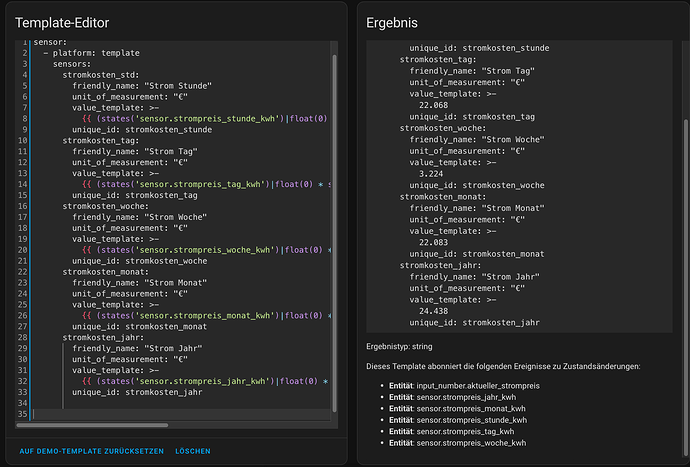
Task: Click 'unique_id: stromkosten_jahr' in Ergebnis panel
Action: pos(474,323)
